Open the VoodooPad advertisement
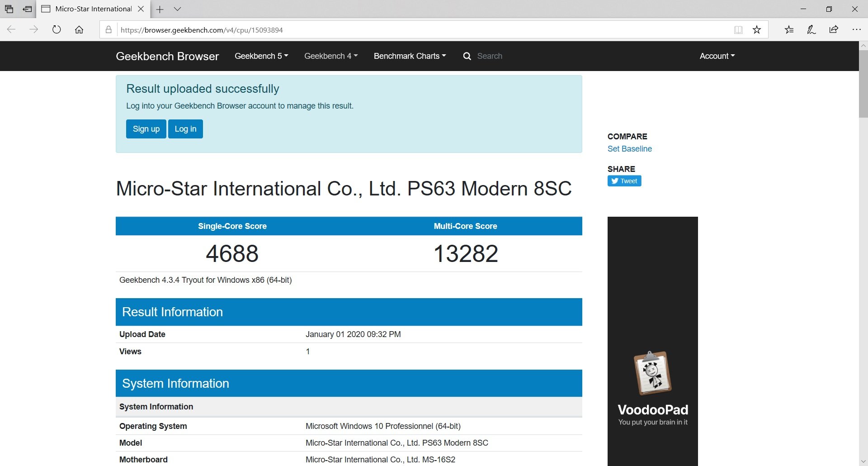This screenshot has width=868, height=466. pyautogui.click(x=652, y=341)
